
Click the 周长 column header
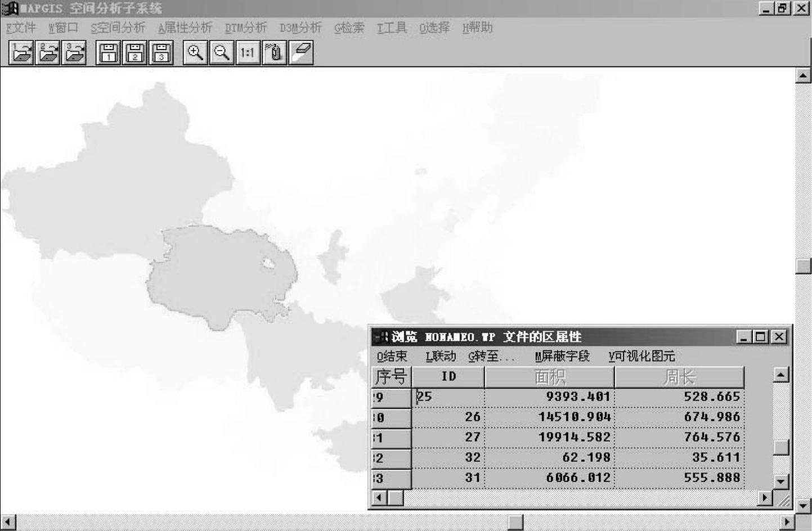tap(679, 377)
